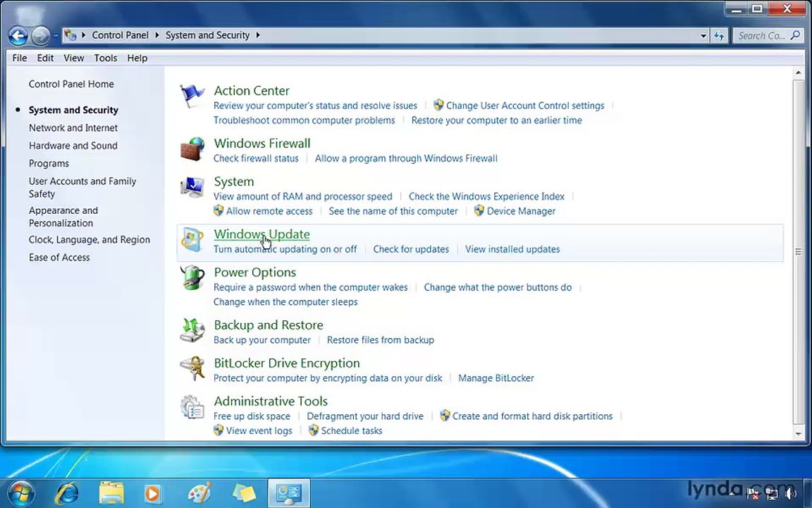Click View installed updates

[512, 249]
